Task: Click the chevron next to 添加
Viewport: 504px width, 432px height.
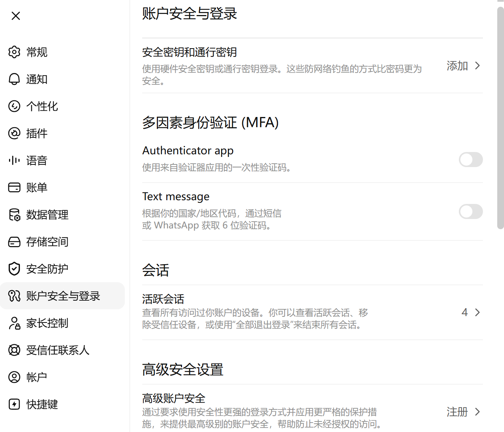Action: [x=477, y=65]
